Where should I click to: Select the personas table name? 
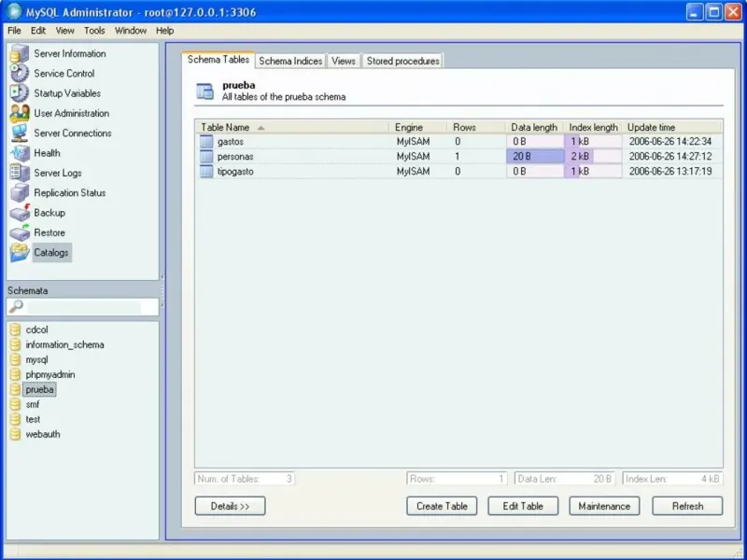coord(235,156)
